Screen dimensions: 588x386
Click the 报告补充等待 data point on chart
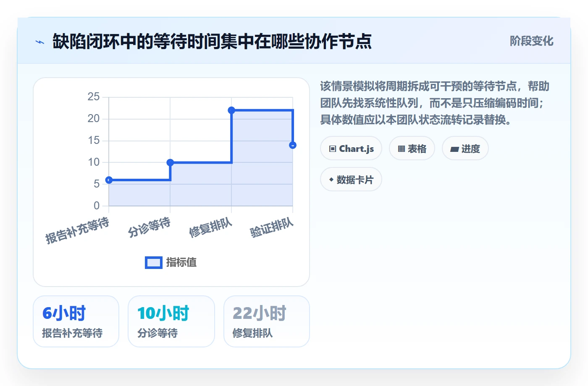click(x=109, y=180)
